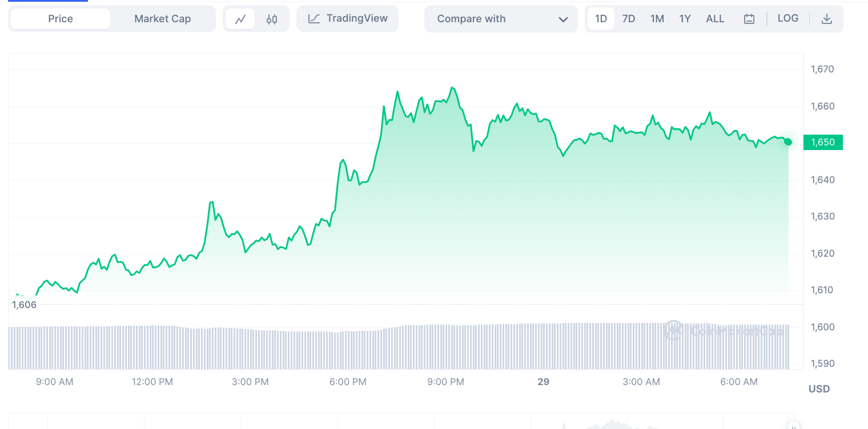Select the 1M time range
Viewport: 868px width, 429px height.
657,19
